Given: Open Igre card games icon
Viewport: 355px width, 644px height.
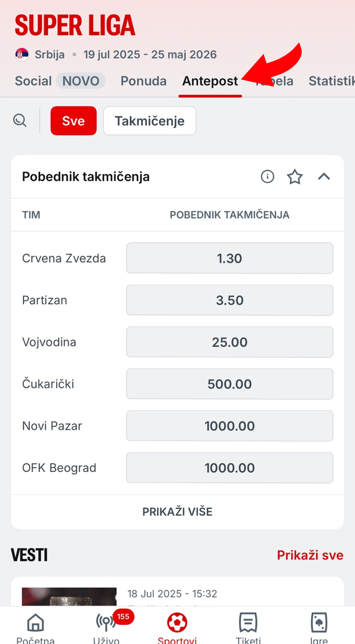Looking at the screenshot, I should point(319,623).
